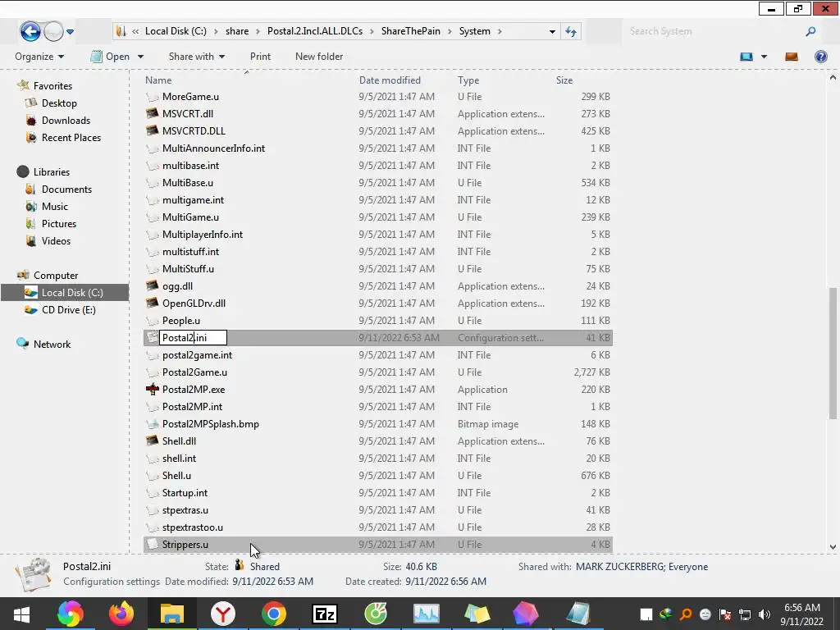Select the file Postal2Game.u
This screenshot has width=840, height=630.
coord(194,372)
